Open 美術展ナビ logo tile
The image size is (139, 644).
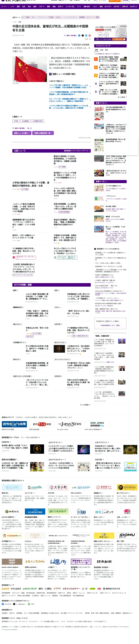104,487
